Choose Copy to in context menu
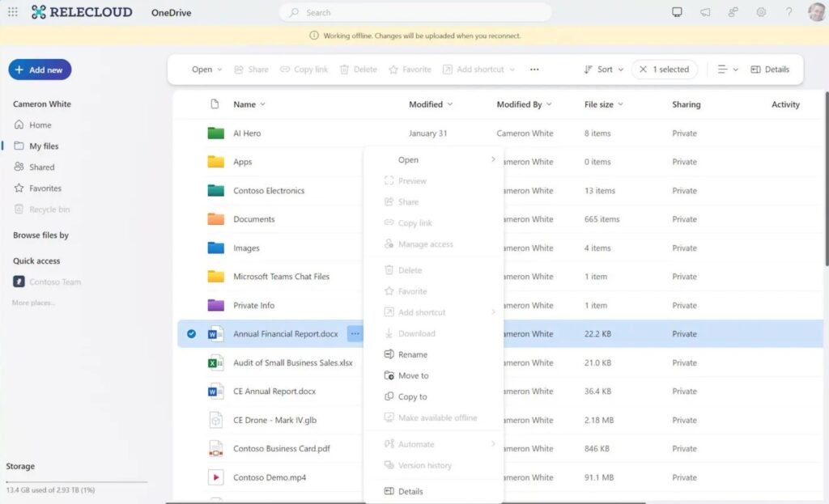The width and height of the screenshot is (829, 504). pyautogui.click(x=434, y=396)
